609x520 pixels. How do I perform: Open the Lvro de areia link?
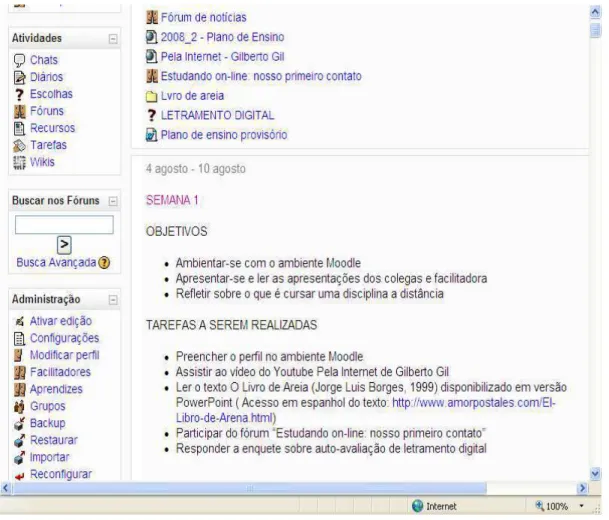tap(192, 96)
